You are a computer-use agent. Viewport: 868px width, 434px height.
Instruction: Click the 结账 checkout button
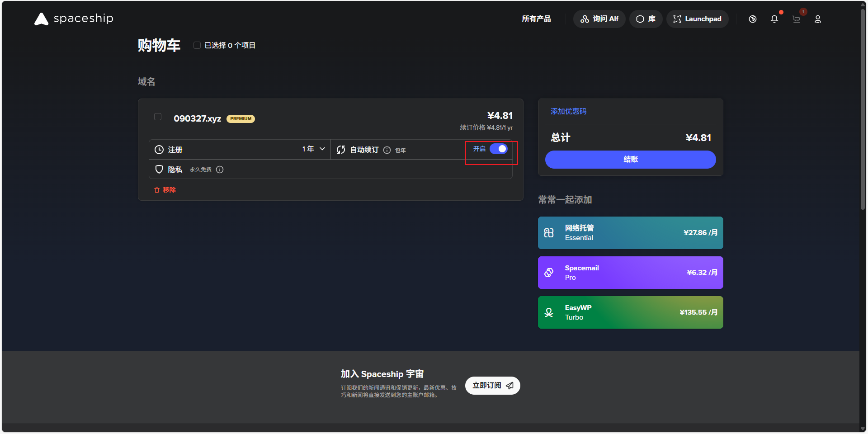coord(630,160)
